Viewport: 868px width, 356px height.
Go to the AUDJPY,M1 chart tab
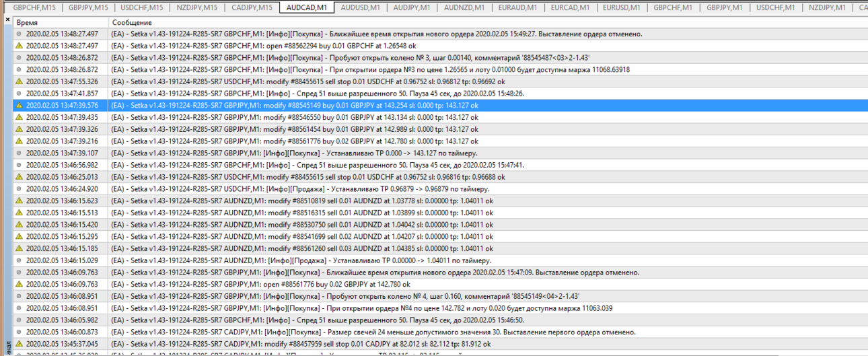point(412,7)
